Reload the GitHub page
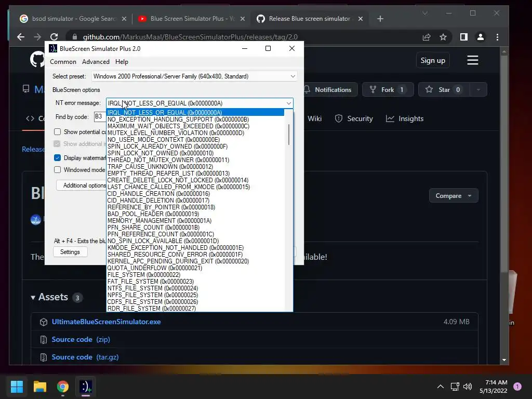The image size is (532, 399). (54, 37)
